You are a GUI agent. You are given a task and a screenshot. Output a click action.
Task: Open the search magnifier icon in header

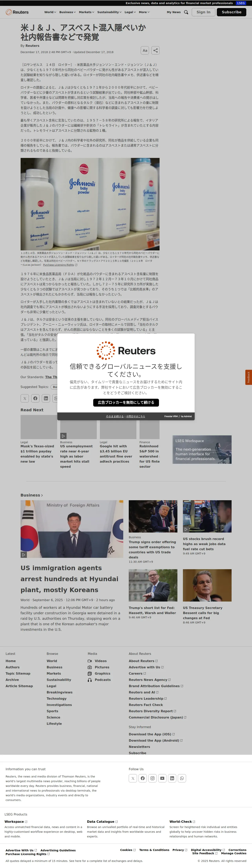click(186, 12)
